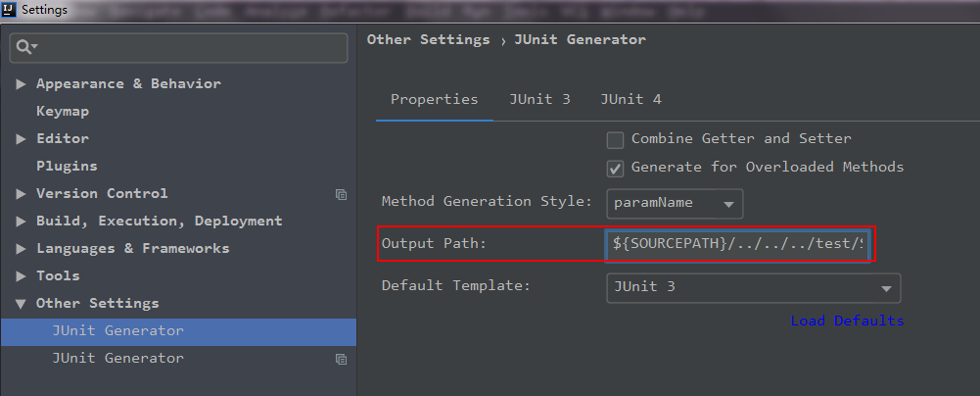Click the search magnifier icon in settings

click(x=26, y=47)
